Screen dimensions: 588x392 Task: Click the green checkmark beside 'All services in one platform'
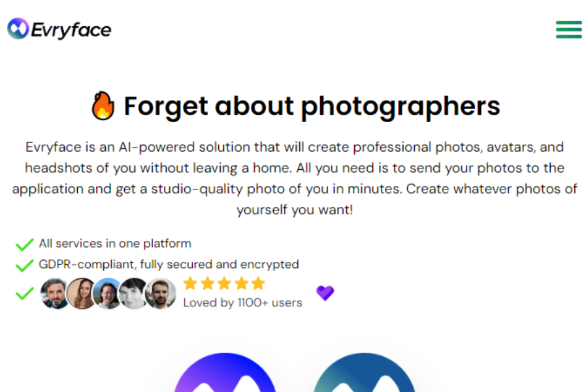pos(24,244)
